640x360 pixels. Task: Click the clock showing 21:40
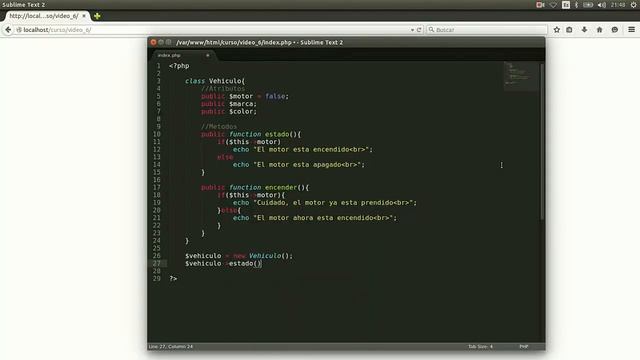click(x=618, y=5)
